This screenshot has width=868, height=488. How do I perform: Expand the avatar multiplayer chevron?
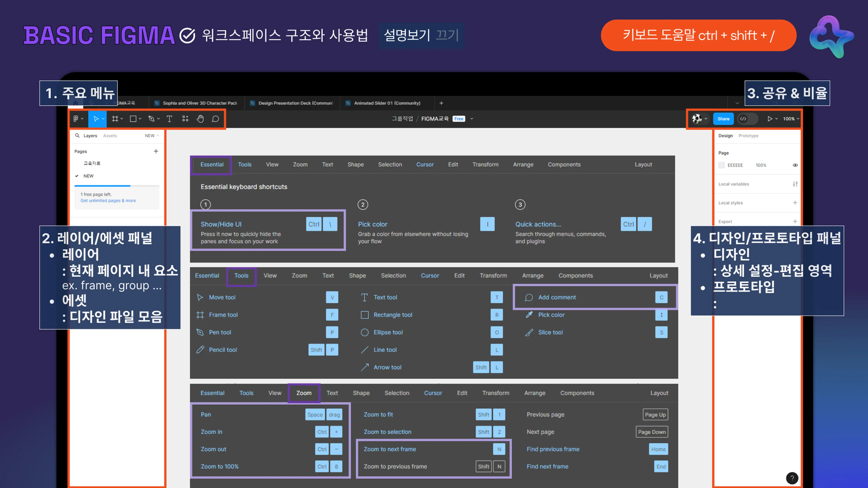click(x=706, y=119)
